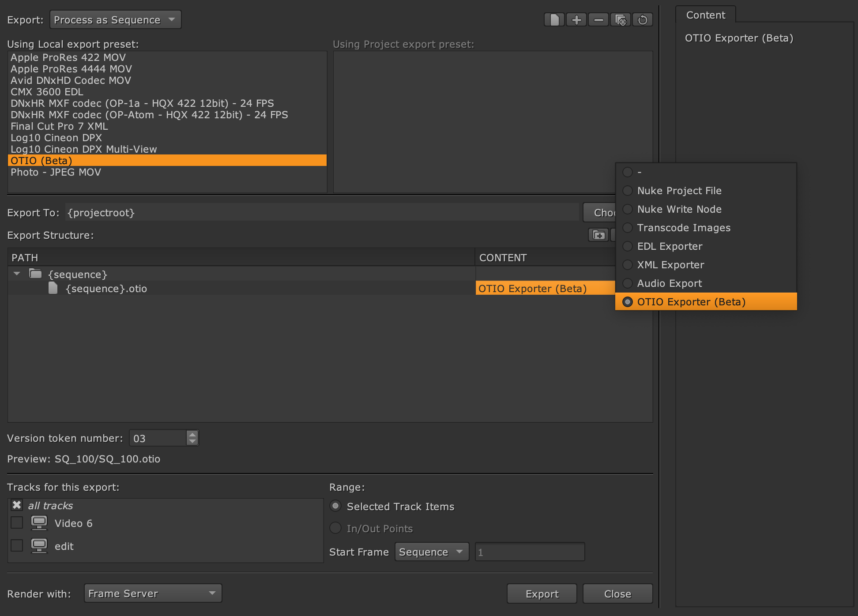Choose Transcode Images content option

point(706,228)
